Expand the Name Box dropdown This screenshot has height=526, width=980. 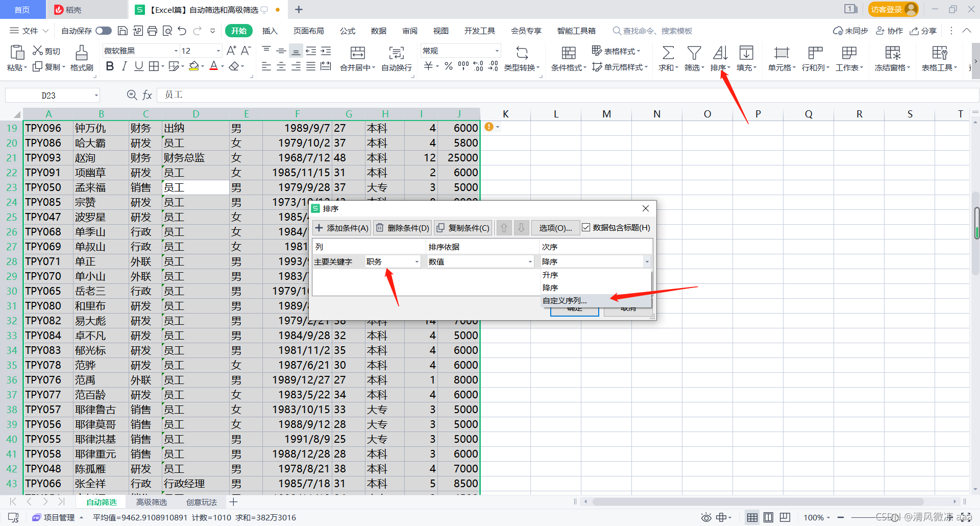click(96, 95)
